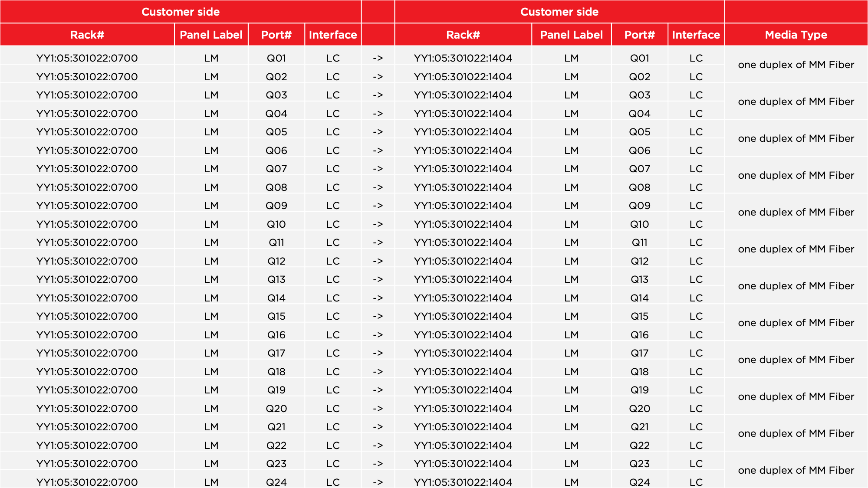Image resolution: width=868 pixels, height=488 pixels.
Task: Click the Customer side header above 1404 racks
Action: [x=559, y=12]
